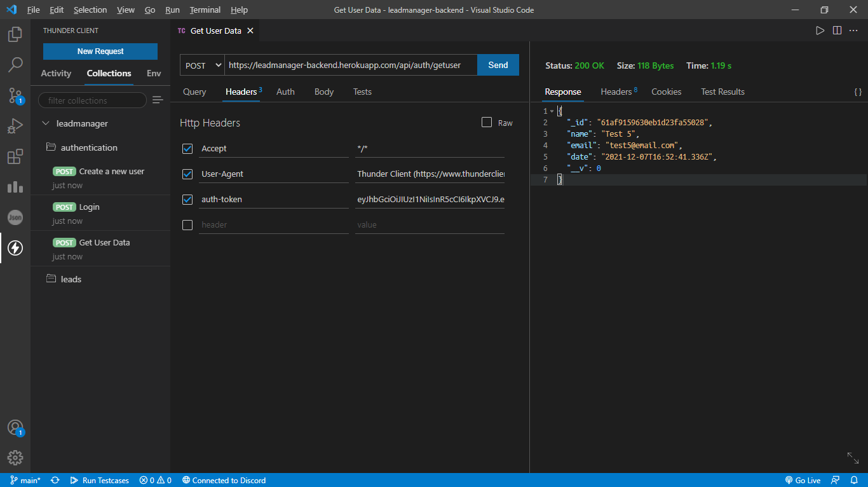This screenshot has width=868, height=487.
Task: Switch to the Tests tab
Action: pos(362,92)
